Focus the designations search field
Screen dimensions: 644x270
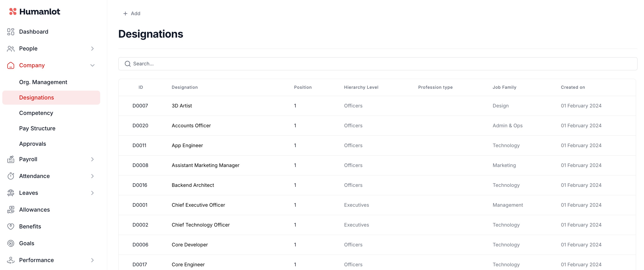click(375, 64)
